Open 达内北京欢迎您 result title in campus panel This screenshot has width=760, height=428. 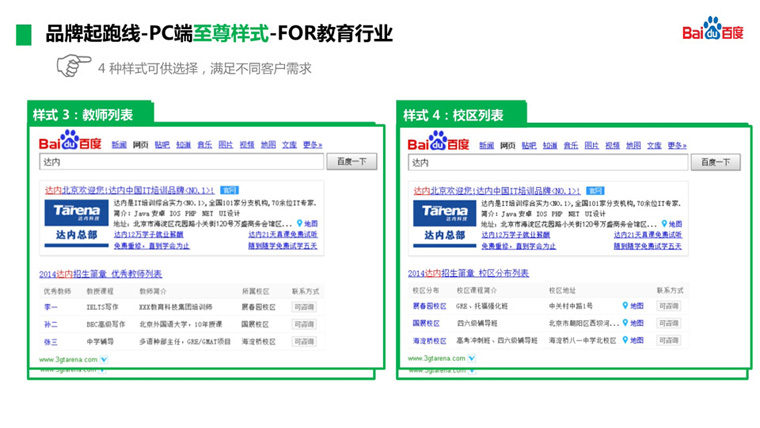pyautogui.click(x=497, y=190)
